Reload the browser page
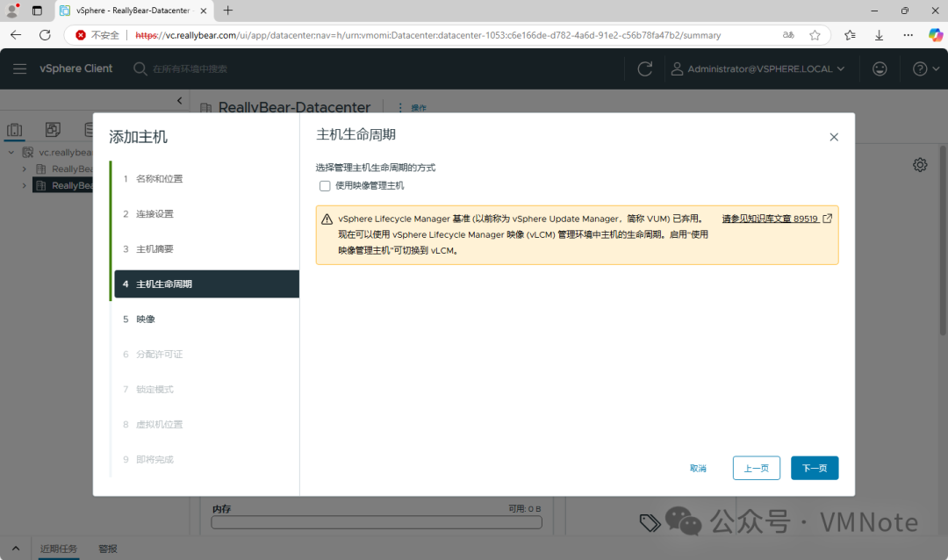This screenshot has height=560, width=948. pyautogui.click(x=45, y=35)
